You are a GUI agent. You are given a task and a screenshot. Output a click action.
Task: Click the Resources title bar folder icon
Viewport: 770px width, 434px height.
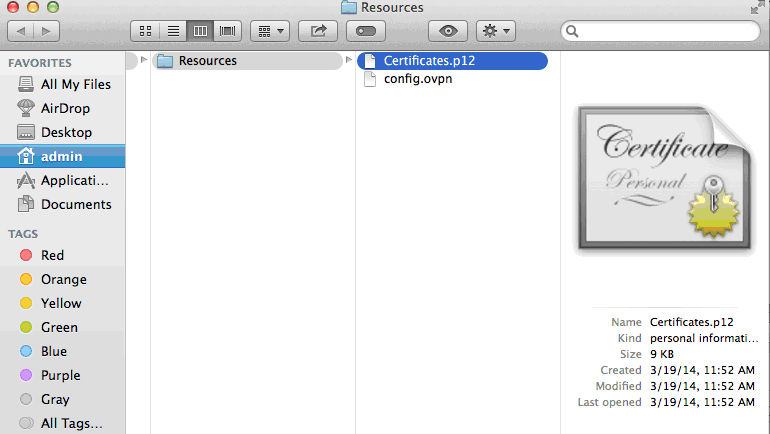pos(349,7)
